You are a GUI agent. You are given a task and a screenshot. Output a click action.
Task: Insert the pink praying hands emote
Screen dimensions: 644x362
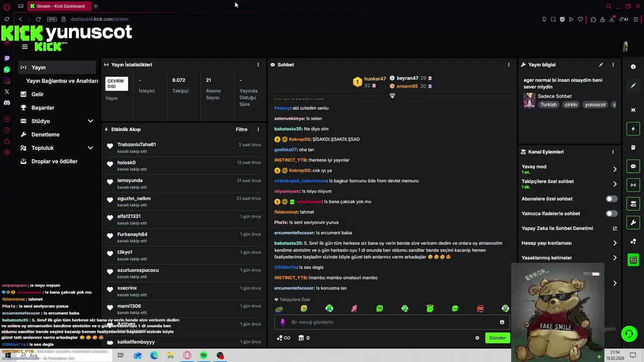pos(354,308)
